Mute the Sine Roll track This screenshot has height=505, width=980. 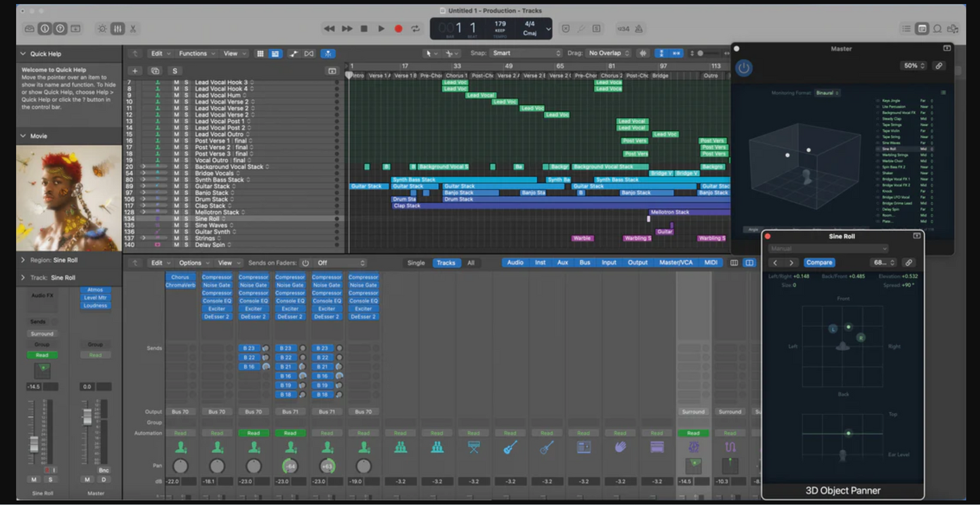[177, 219]
